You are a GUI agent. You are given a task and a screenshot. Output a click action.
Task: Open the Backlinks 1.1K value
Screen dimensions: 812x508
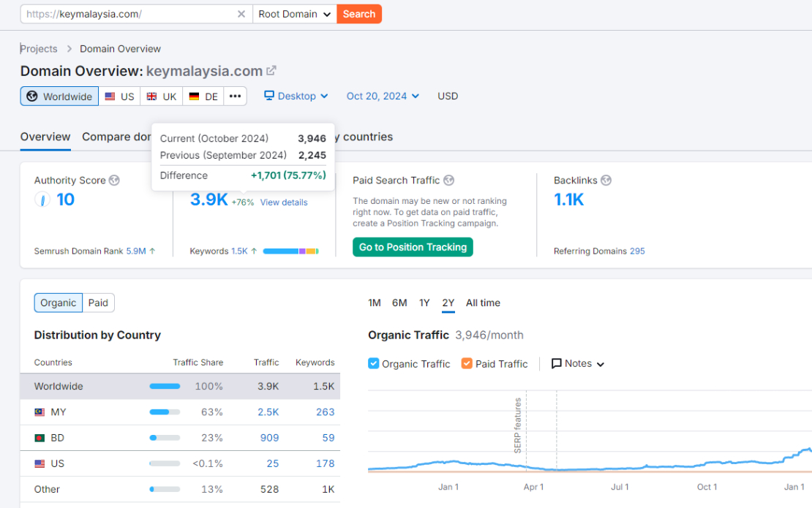[x=568, y=199]
